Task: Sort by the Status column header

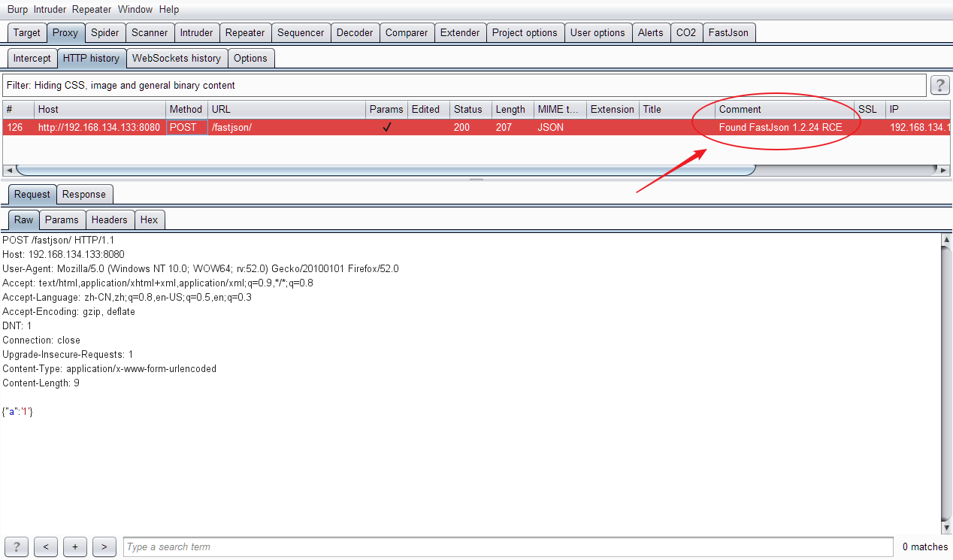Action: pos(470,109)
